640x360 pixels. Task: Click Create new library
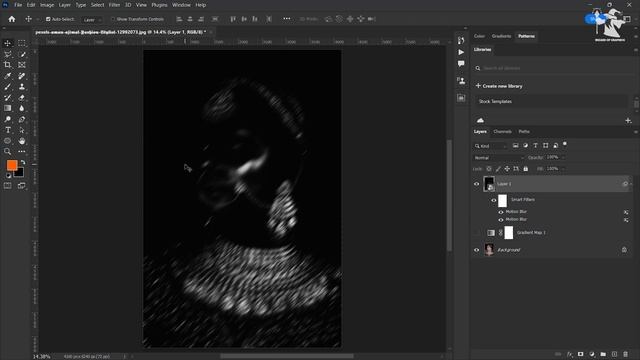(499, 86)
